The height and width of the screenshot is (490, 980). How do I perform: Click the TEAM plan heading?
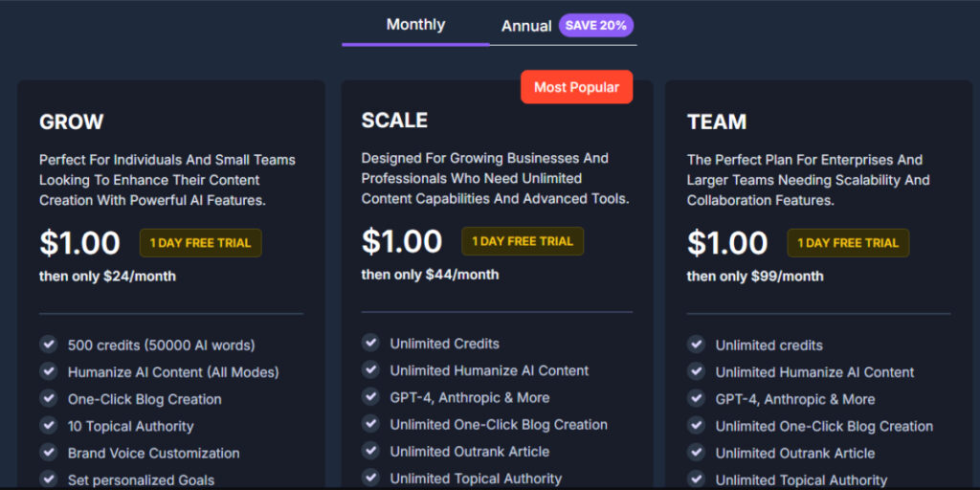[717, 122]
